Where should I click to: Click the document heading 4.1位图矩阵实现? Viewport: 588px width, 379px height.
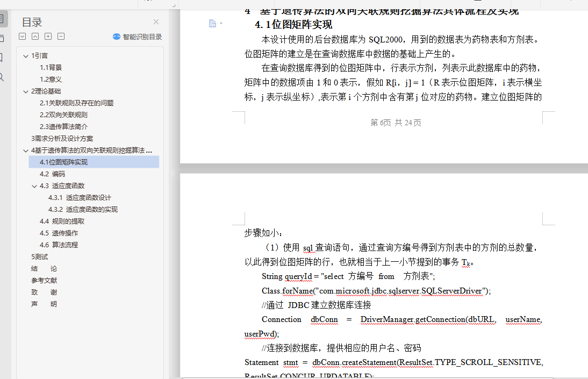(x=293, y=25)
